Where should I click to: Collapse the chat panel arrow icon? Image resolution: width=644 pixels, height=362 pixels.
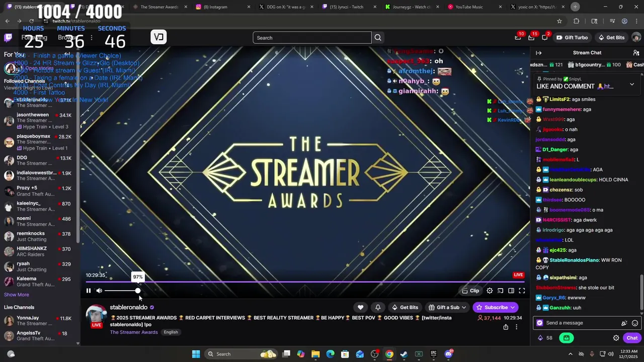[538, 53]
